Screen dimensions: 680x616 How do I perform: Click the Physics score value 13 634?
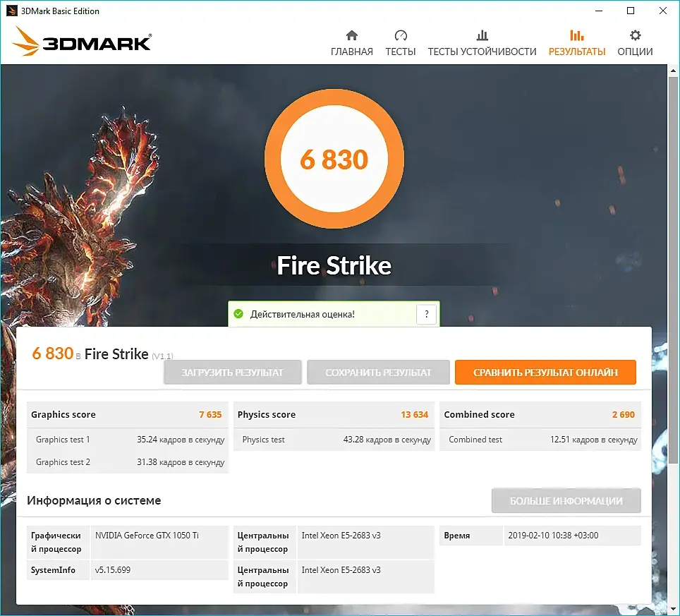[x=414, y=414]
